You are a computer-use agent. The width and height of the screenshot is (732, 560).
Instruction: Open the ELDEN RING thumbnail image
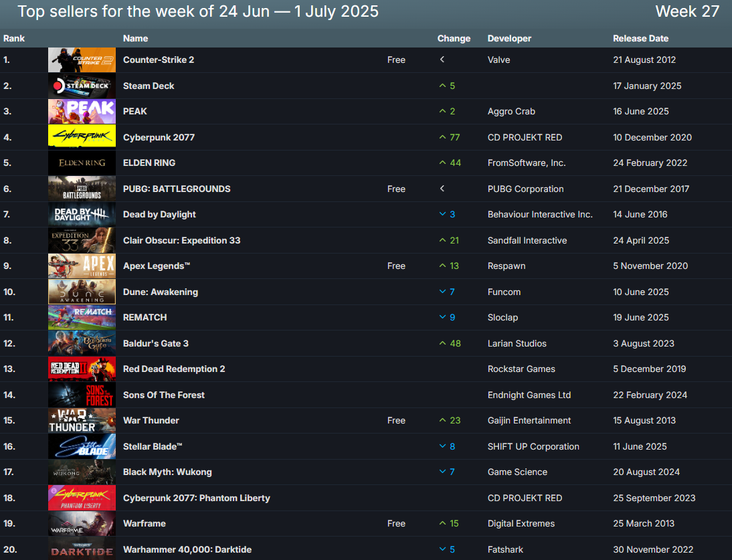(x=82, y=163)
